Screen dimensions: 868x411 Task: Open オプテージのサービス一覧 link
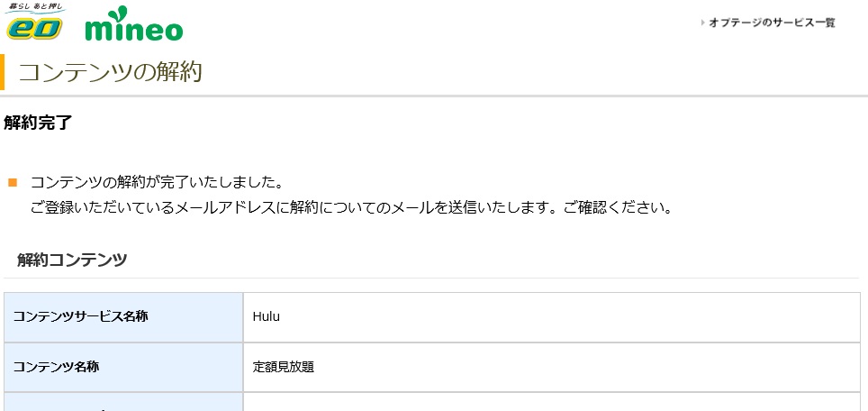point(772,23)
